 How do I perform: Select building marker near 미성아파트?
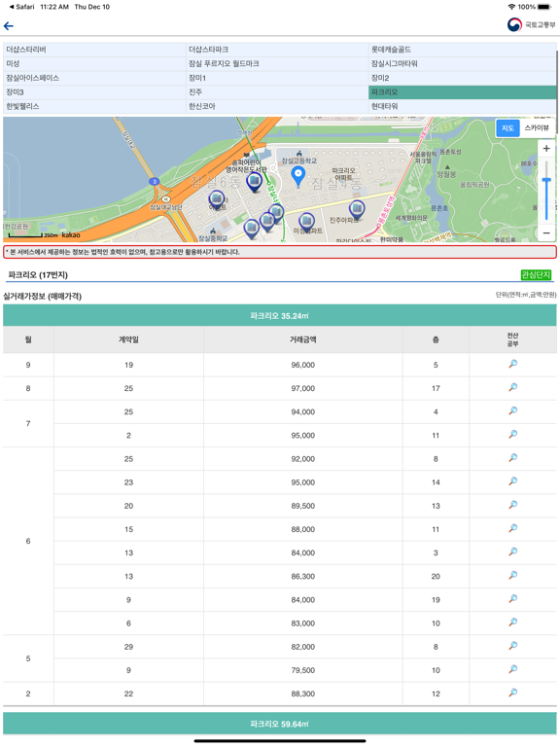(x=306, y=223)
